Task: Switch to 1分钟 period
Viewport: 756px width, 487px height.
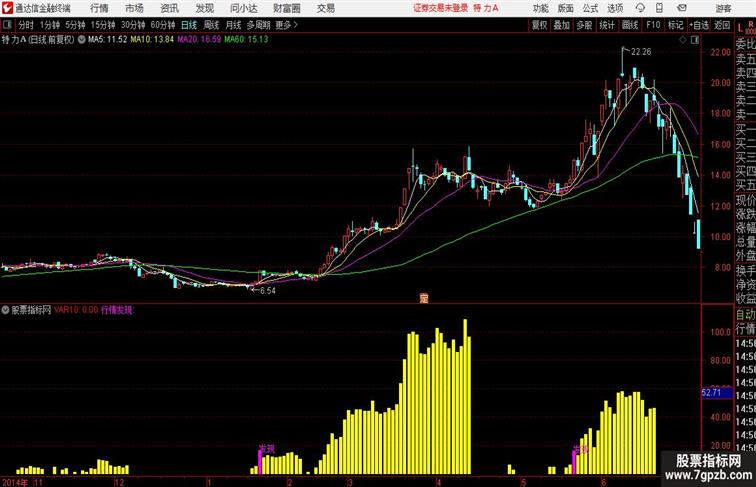Action: pyautogui.click(x=50, y=25)
